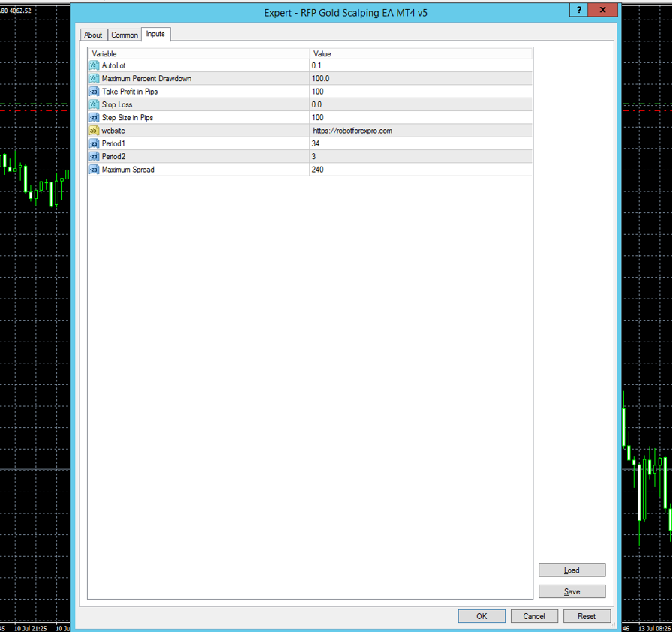
Task: Click the Stop Loss variable name
Action: (x=117, y=104)
